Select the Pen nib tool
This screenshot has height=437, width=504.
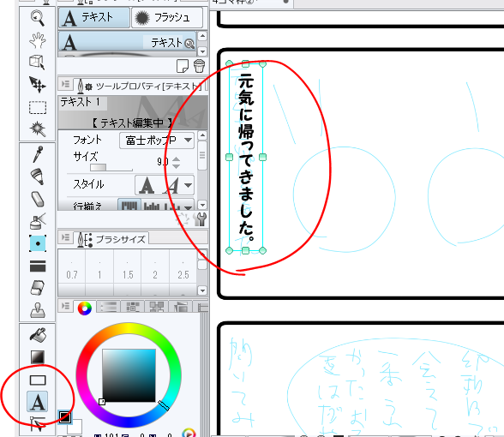(38, 177)
